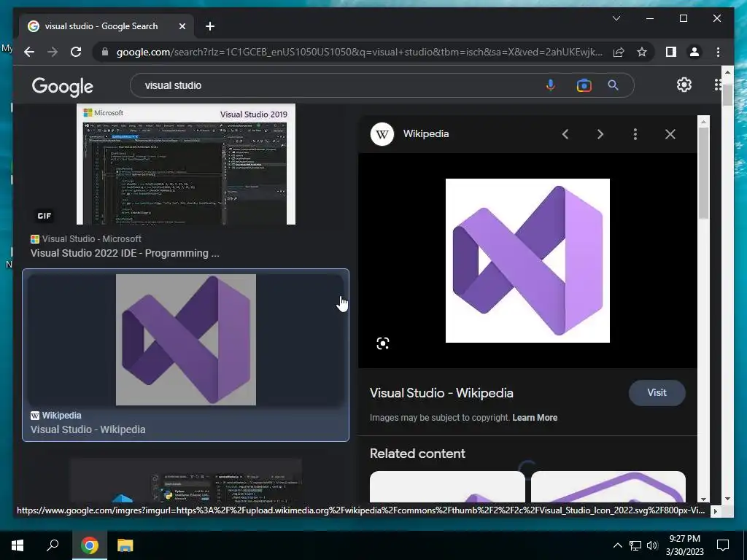The height and width of the screenshot is (560, 747).
Task: Open the Learn More copyright link
Action: click(x=535, y=418)
